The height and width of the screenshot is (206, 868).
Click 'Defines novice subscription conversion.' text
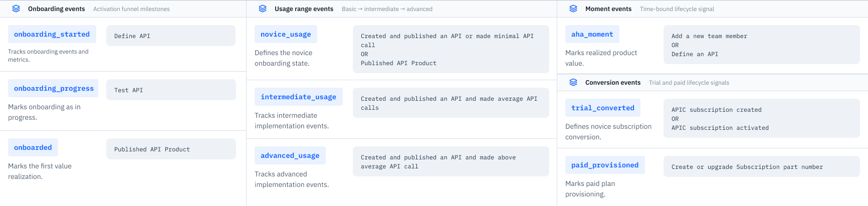(x=608, y=132)
